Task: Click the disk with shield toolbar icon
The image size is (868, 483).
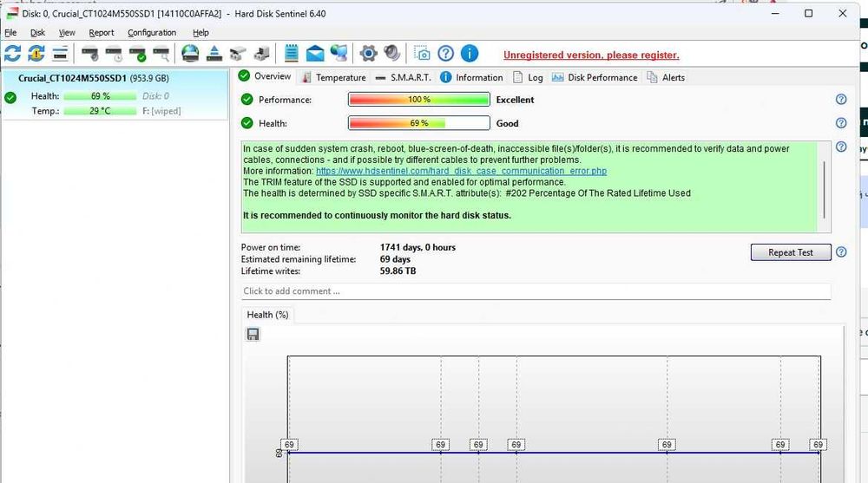Action: pyautogui.click(x=89, y=54)
